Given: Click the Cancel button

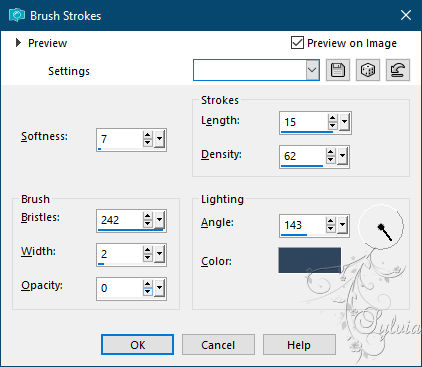Looking at the screenshot, I should click(218, 345).
